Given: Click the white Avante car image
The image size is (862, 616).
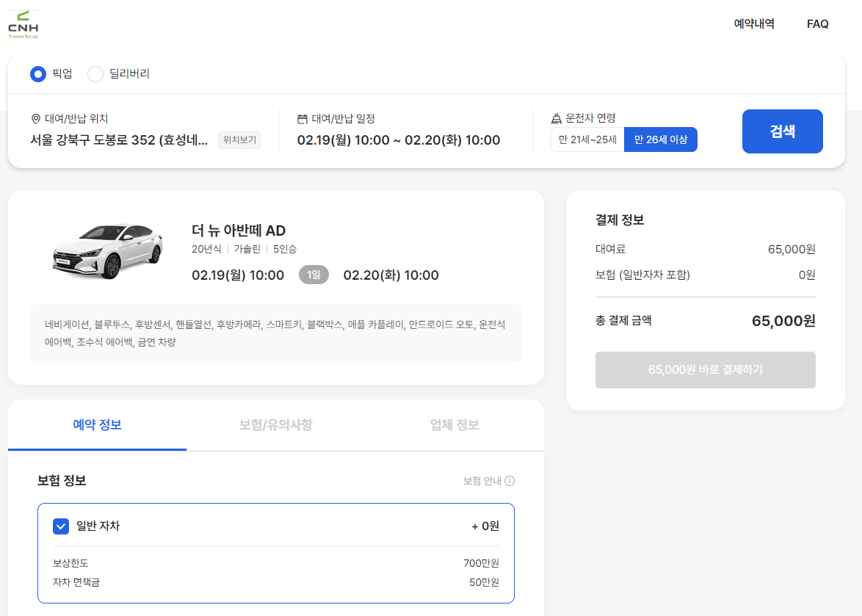Looking at the screenshot, I should 108,251.
